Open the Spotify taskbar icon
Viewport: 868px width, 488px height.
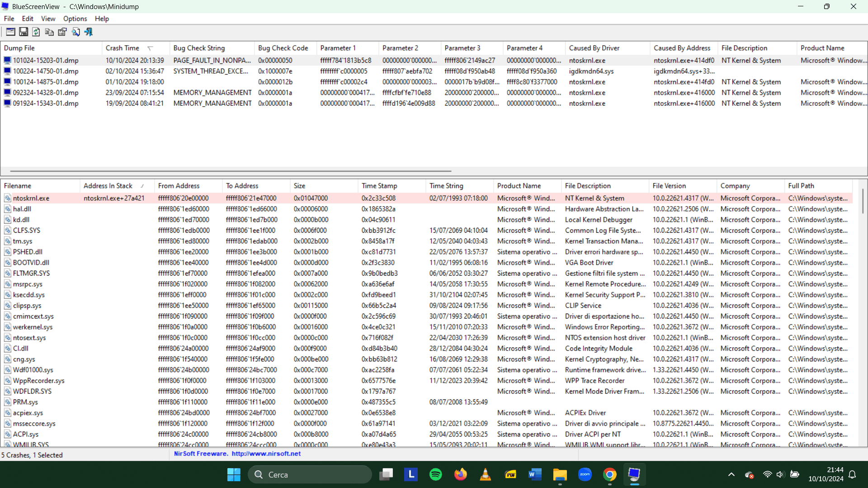tap(435, 474)
